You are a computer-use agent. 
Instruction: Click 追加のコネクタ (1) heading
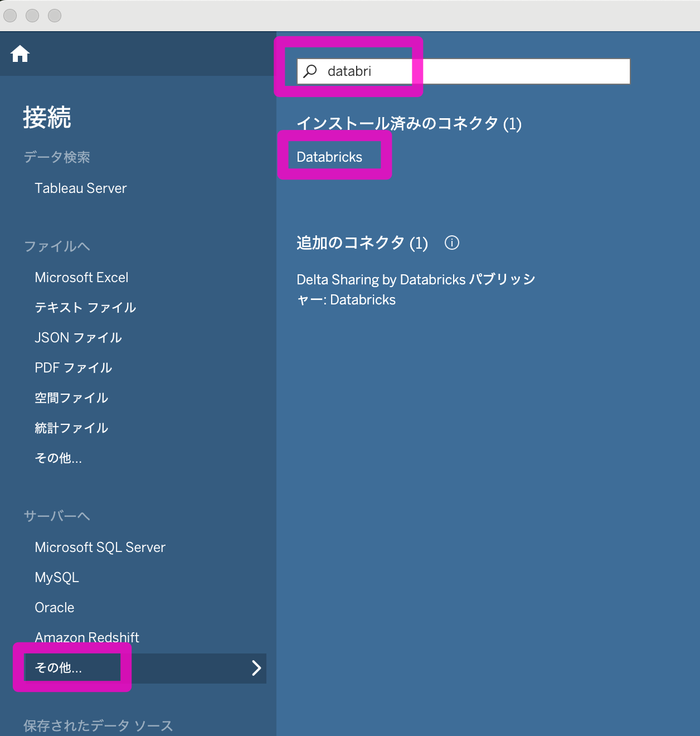pos(362,243)
